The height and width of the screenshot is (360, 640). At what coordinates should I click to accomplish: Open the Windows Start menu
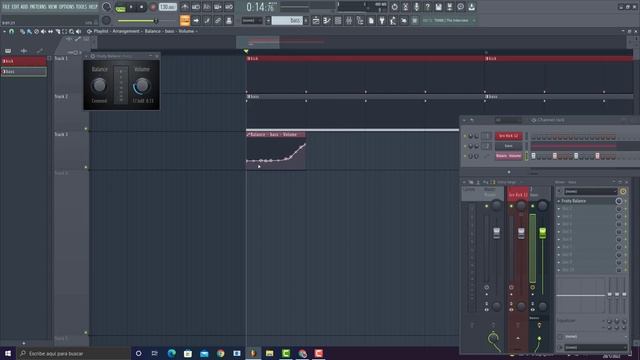coord(8,353)
